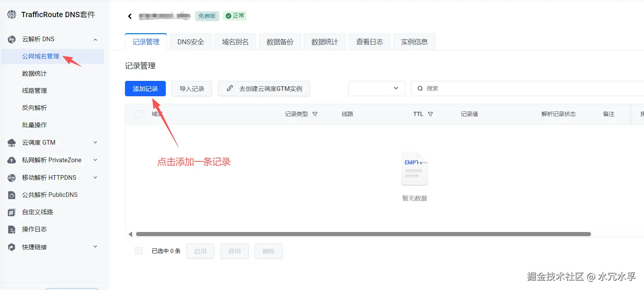This screenshot has width=644, height=290.
Task: Click the 云调度 GTM cloud icon
Action: click(x=12, y=143)
